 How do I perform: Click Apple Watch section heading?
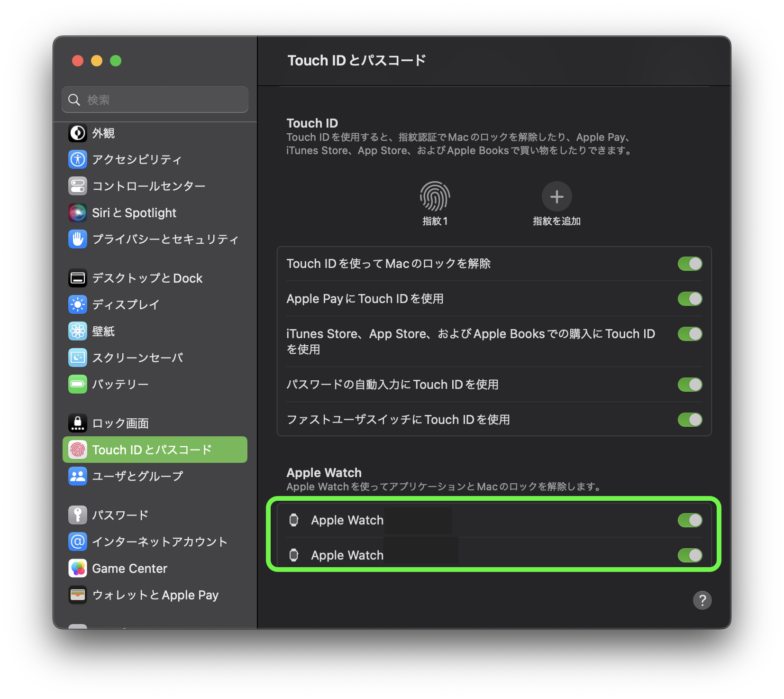point(324,473)
